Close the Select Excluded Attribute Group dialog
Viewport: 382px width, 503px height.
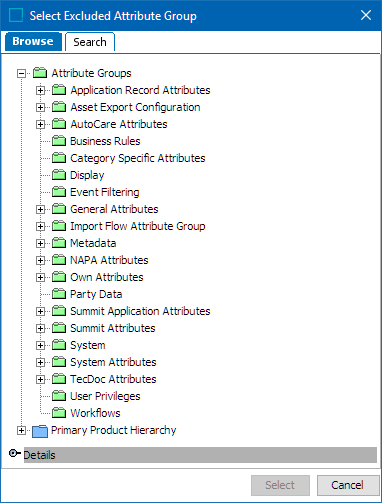366,15
